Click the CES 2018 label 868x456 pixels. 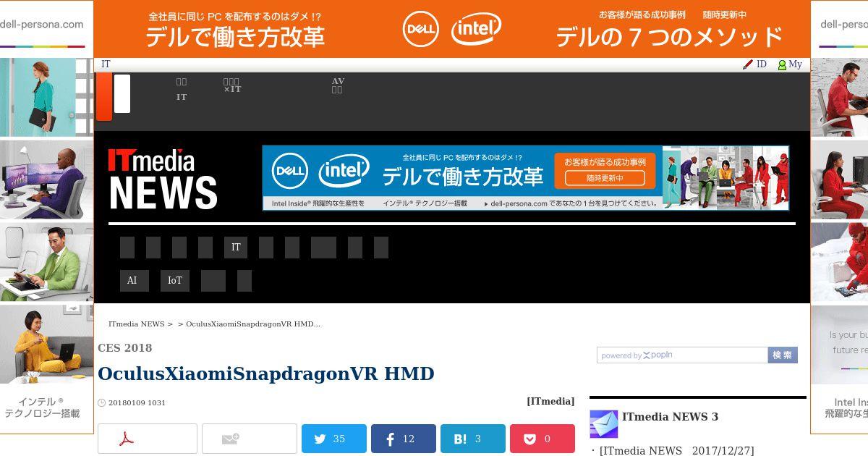[125, 348]
